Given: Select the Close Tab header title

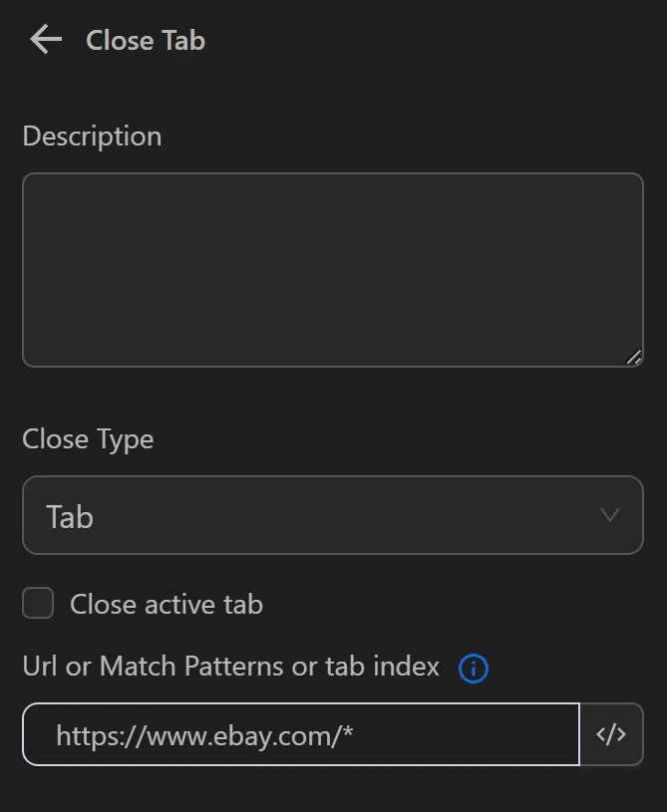Looking at the screenshot, I should (x=145, y=40).
